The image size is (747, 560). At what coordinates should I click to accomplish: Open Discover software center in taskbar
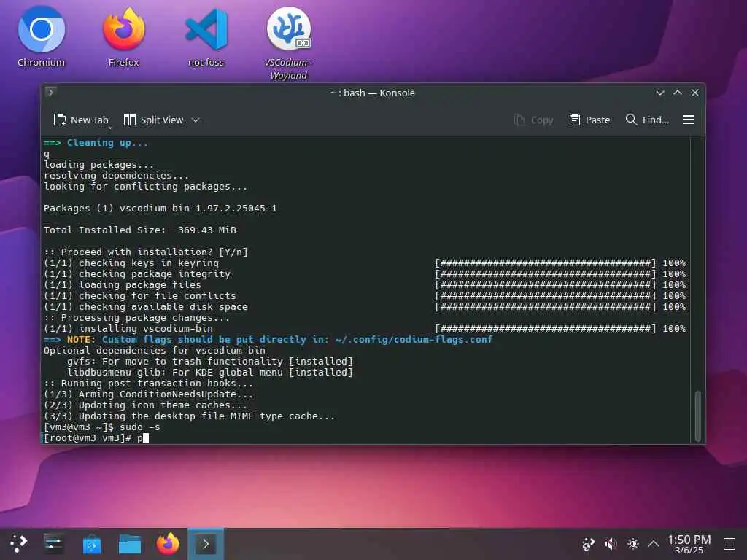92,543
